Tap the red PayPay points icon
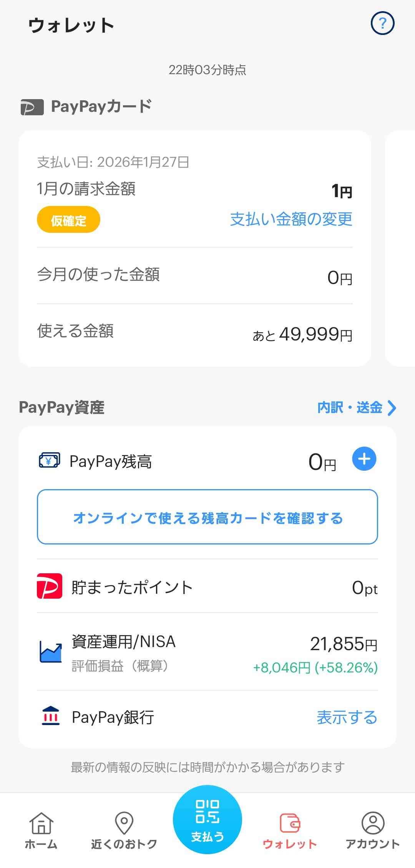The image size is (415, 868). click(x=49, y=586)
